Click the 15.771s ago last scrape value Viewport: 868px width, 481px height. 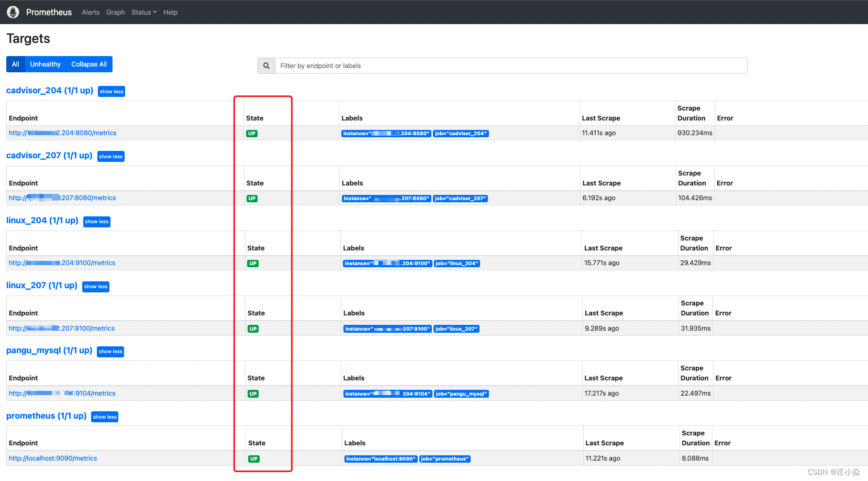[x=602, y=263]
